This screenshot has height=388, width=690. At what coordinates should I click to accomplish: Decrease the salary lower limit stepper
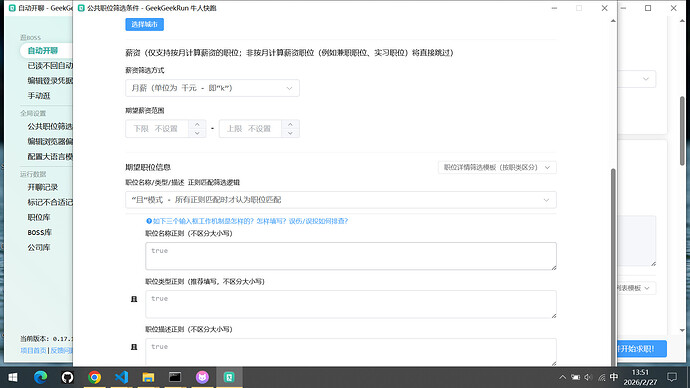click(197, 133)
